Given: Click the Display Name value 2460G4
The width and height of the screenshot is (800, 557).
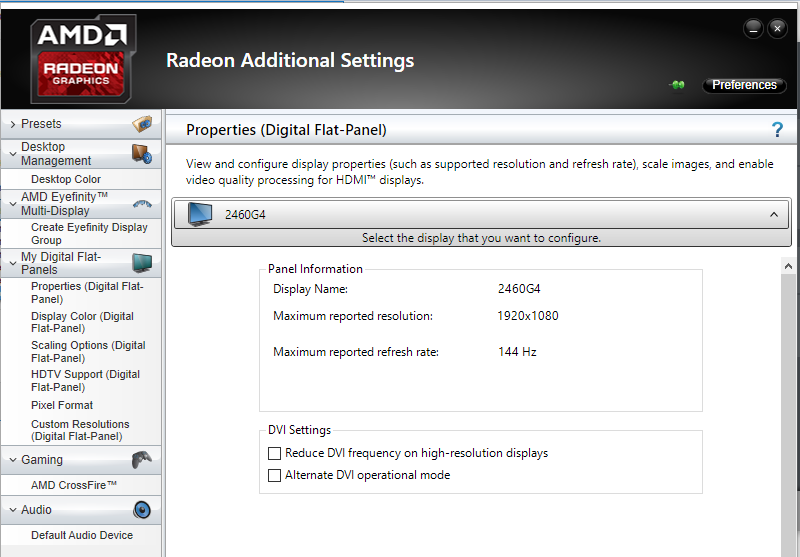Looking at the screenshot, I should [519, 289].
